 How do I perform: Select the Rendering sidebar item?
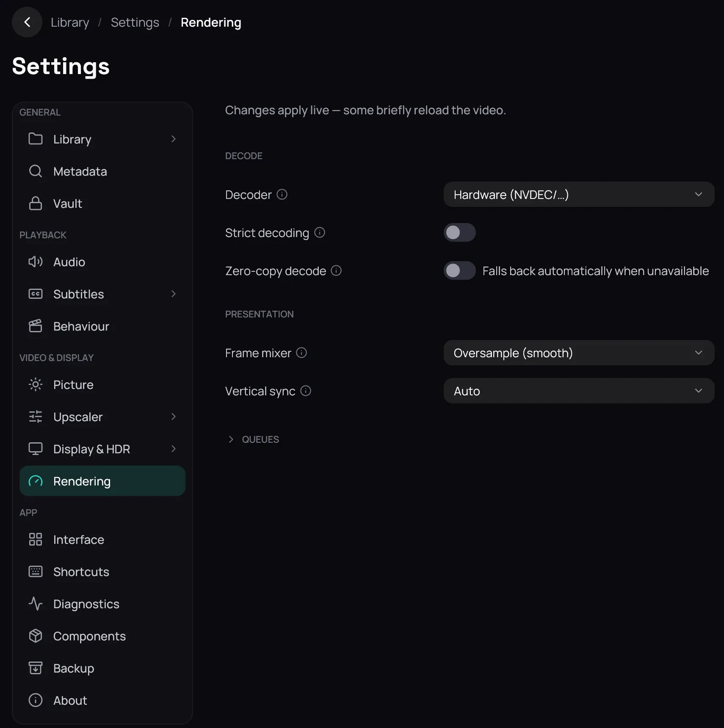[x=102, y=481]
